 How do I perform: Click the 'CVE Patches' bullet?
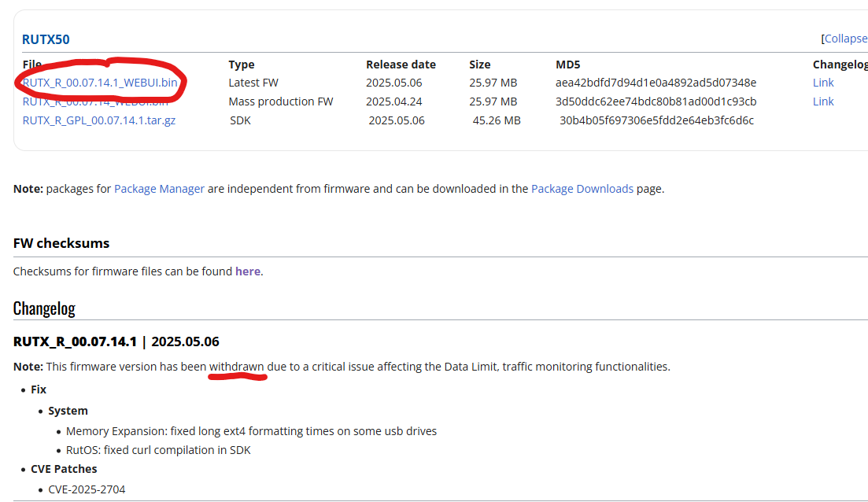[64, 469]
